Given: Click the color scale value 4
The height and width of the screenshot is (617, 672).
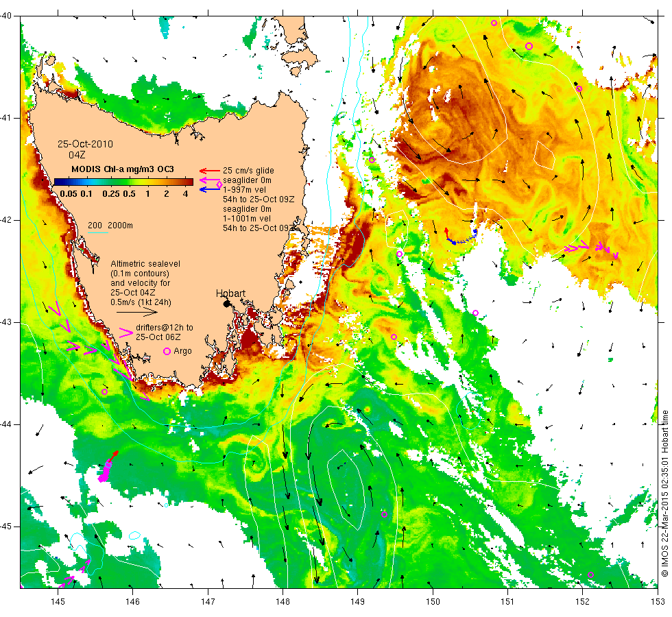Looking at the screenshot, I should 186,194.
